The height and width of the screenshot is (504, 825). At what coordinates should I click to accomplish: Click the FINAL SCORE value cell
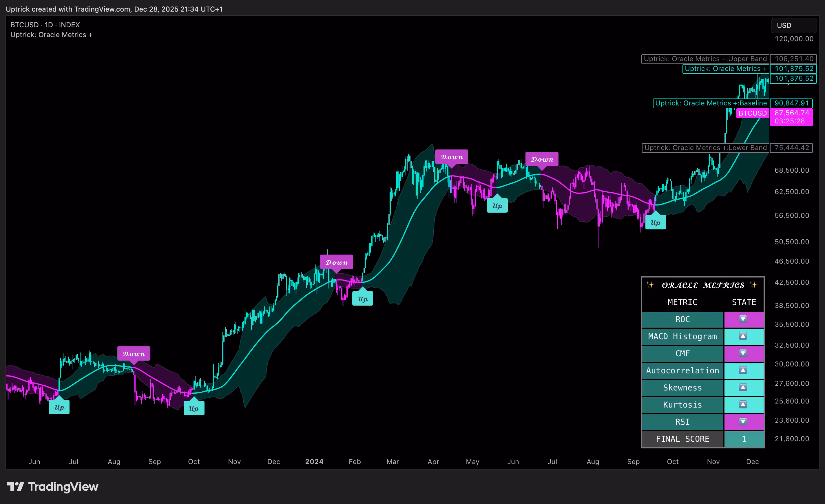click(744, 439)
